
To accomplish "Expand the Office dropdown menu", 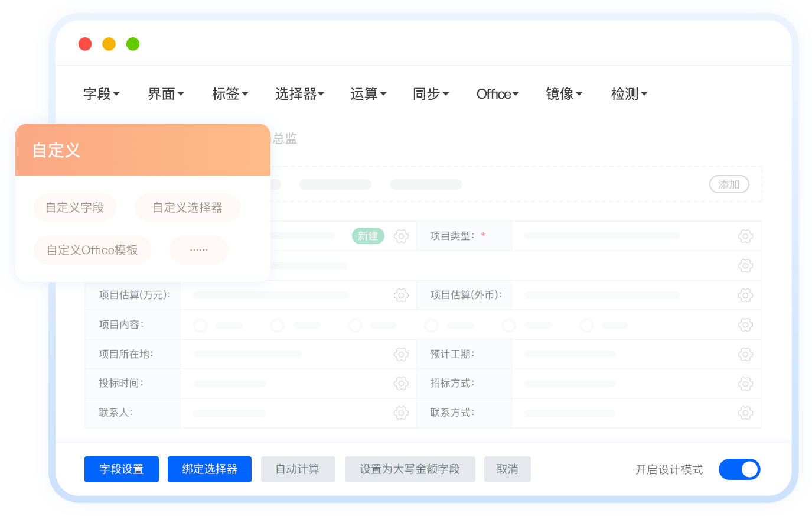I will click(x=497, y=94).
